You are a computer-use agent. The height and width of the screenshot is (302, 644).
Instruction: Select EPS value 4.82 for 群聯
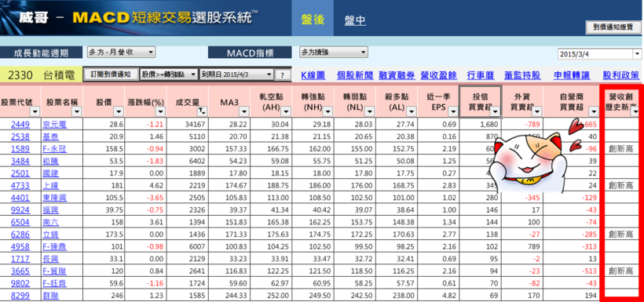pos(438,295)
